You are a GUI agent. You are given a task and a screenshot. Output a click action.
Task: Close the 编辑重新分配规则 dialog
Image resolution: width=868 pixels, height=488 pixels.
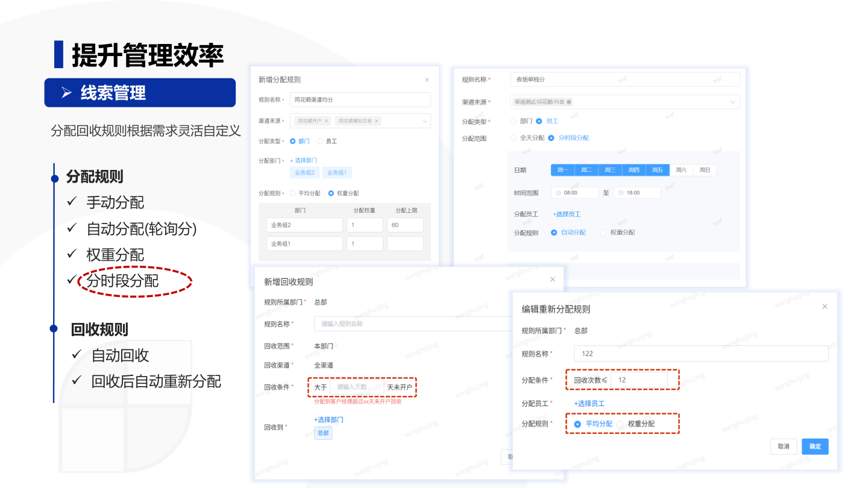[x=825, y=307]
